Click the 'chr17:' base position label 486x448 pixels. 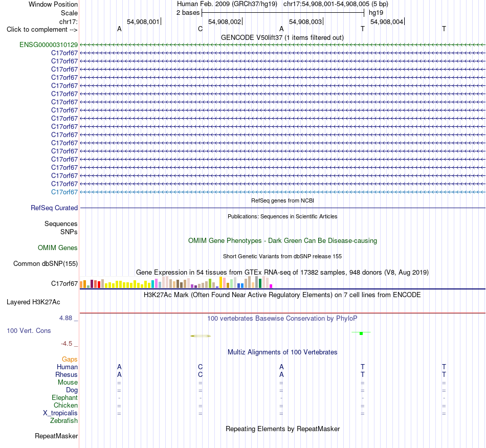point(69,21)
